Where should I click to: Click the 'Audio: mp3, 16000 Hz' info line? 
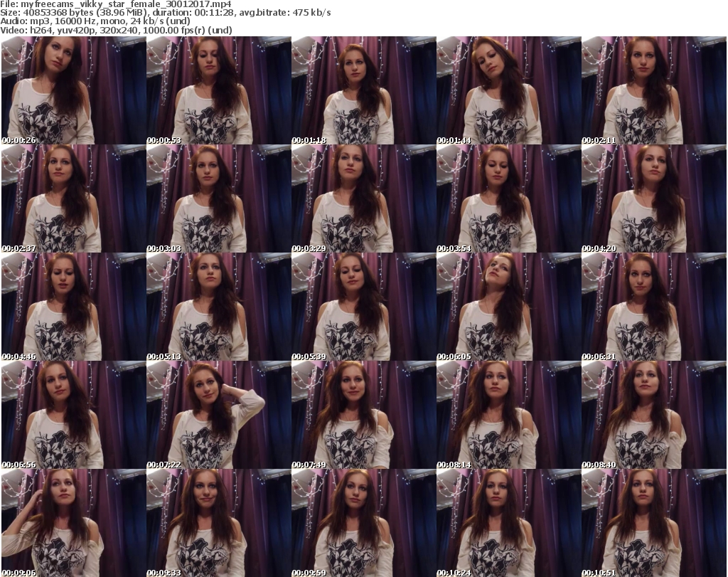click(95, 21)
